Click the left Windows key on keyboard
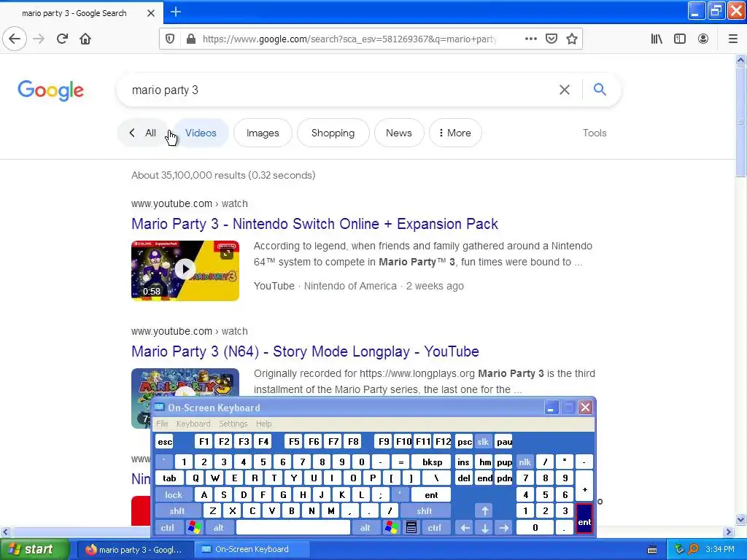This screenshot has height=560, width=747. 194,528
